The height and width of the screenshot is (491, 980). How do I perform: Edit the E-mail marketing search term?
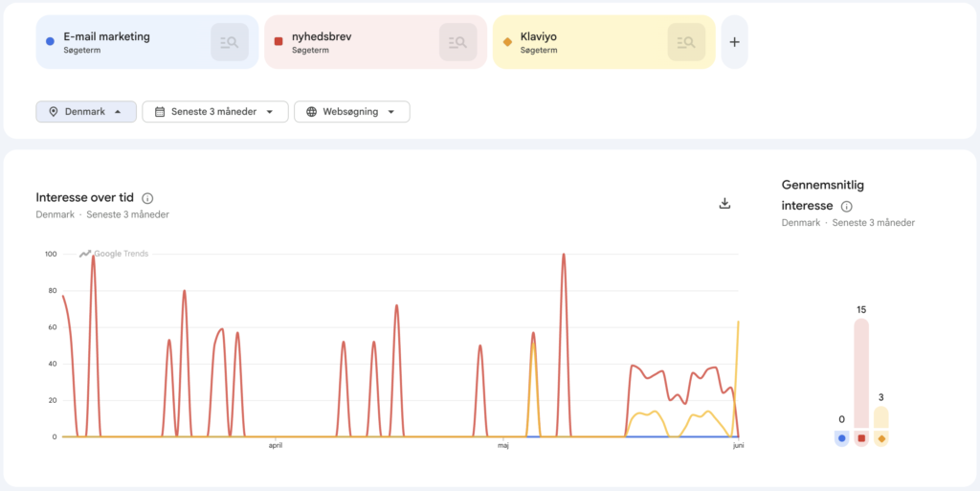(x=107, y=36)
